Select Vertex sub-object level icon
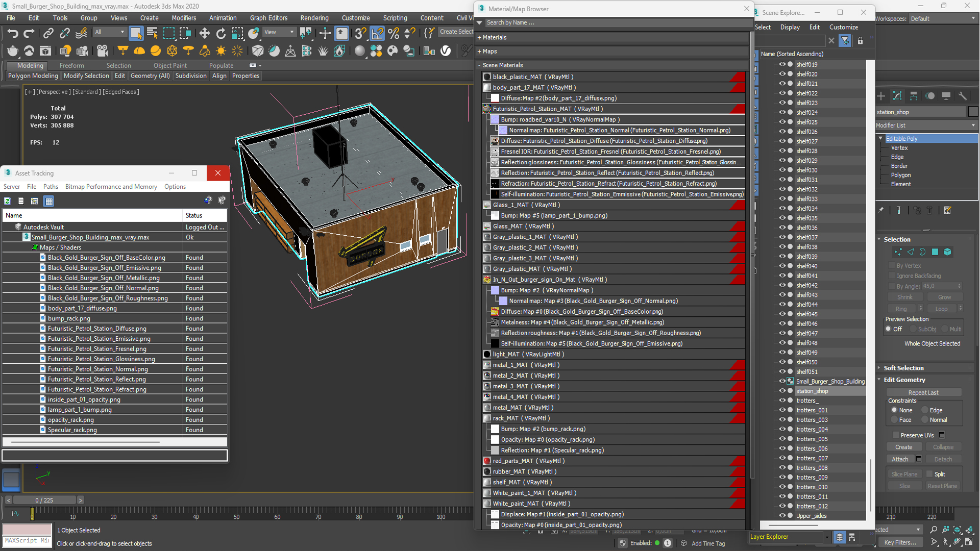This screenshot has height=551, width=980. 898,252
